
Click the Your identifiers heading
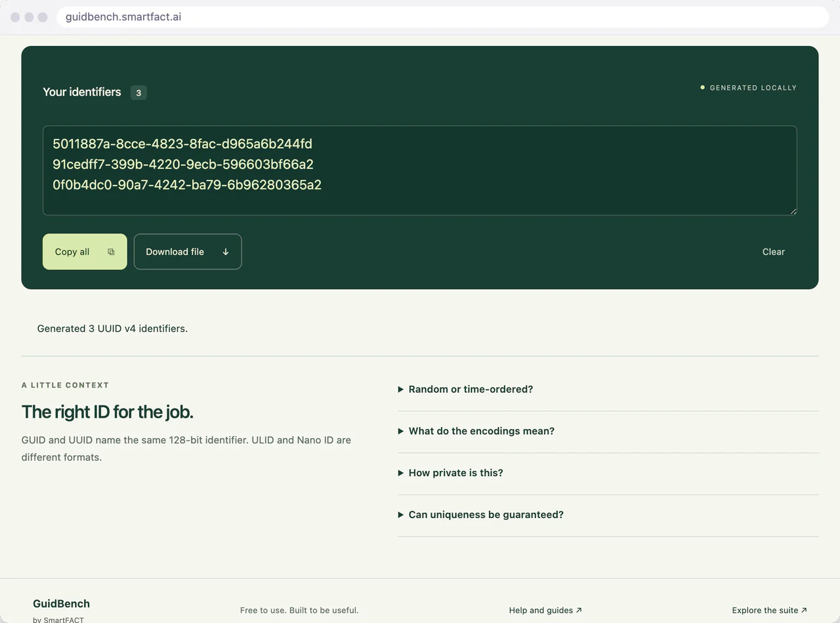(82, 92)
